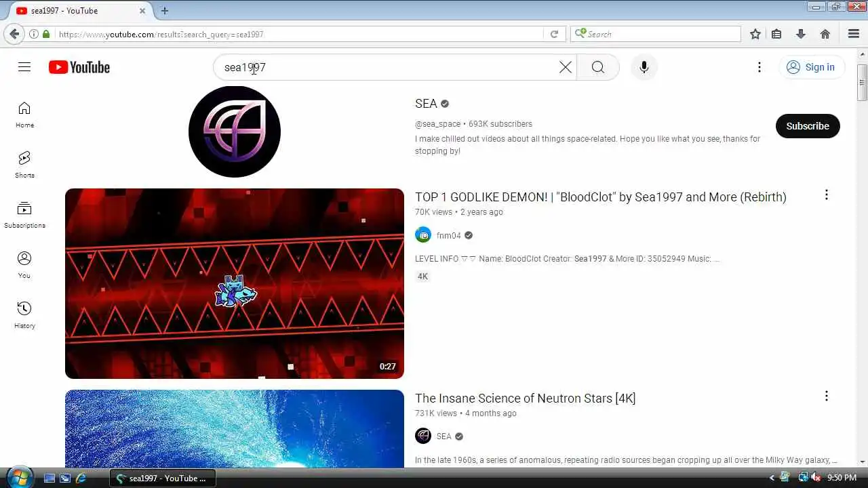
Task: Focus the browser URL address field
Action: (x=298, y=34)
